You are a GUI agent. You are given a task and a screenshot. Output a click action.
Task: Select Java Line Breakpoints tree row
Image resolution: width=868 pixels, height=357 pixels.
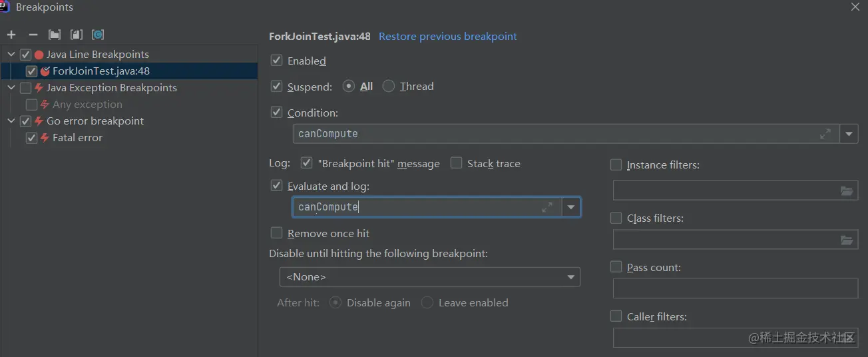coord(129,55)
